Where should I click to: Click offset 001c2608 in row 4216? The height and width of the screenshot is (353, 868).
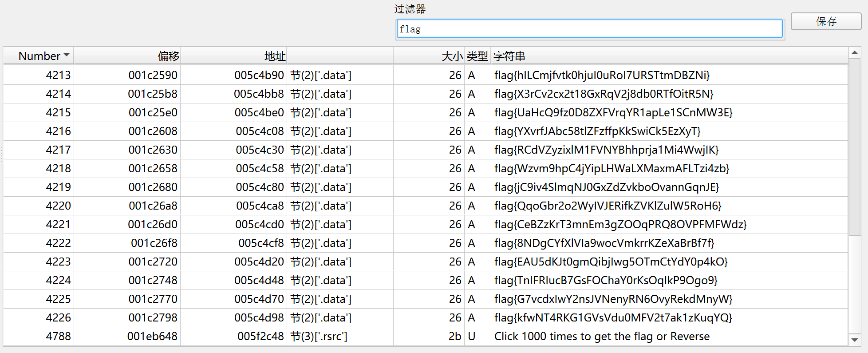tap(153, 131)
